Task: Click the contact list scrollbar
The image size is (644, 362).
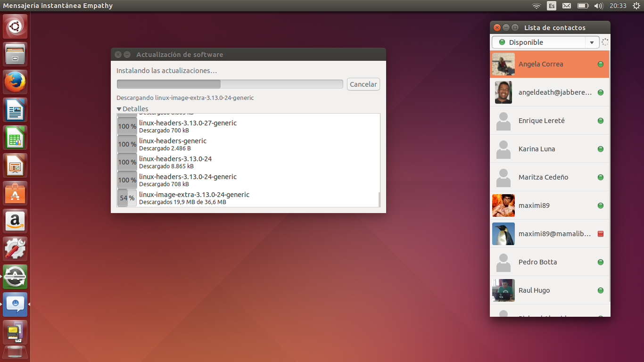Action: (609, 177)
